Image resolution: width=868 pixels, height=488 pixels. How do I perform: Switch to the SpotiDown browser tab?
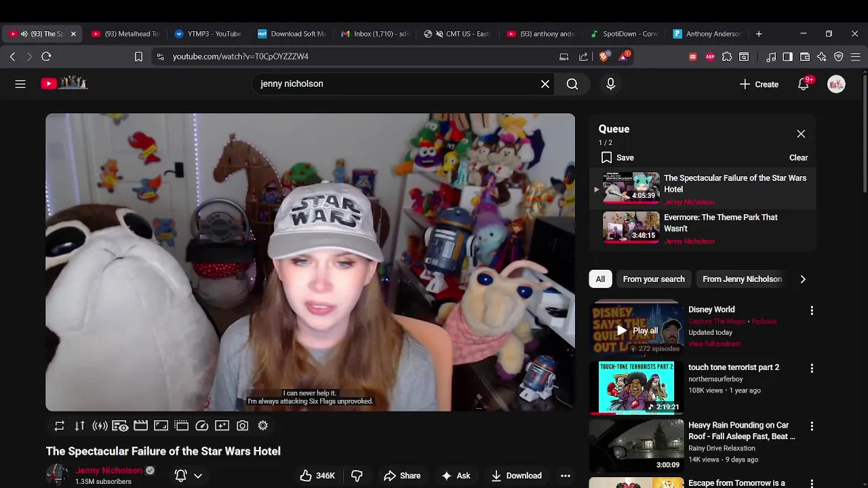click(x=624, y=34)
